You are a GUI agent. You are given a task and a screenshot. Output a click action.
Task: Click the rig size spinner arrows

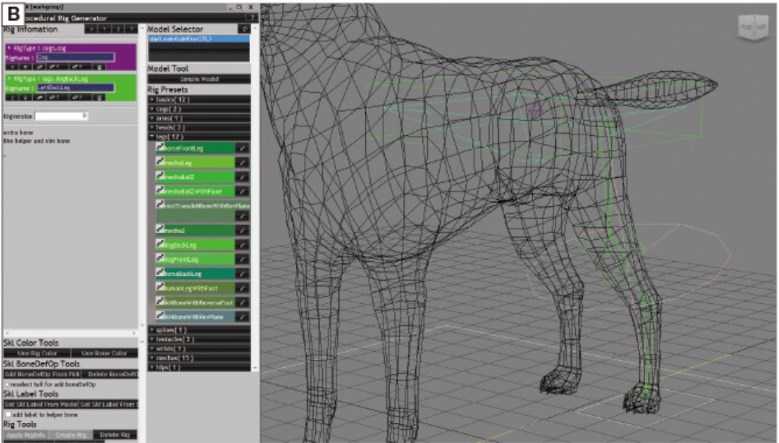(x=85, y=116)
